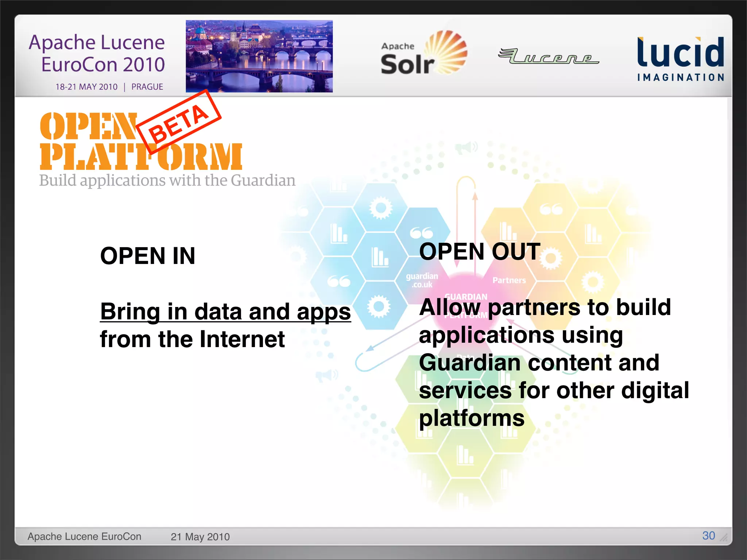Screen dimensions: 747x560
Task: Click the 'services for other digital' line
Action: 554,390
